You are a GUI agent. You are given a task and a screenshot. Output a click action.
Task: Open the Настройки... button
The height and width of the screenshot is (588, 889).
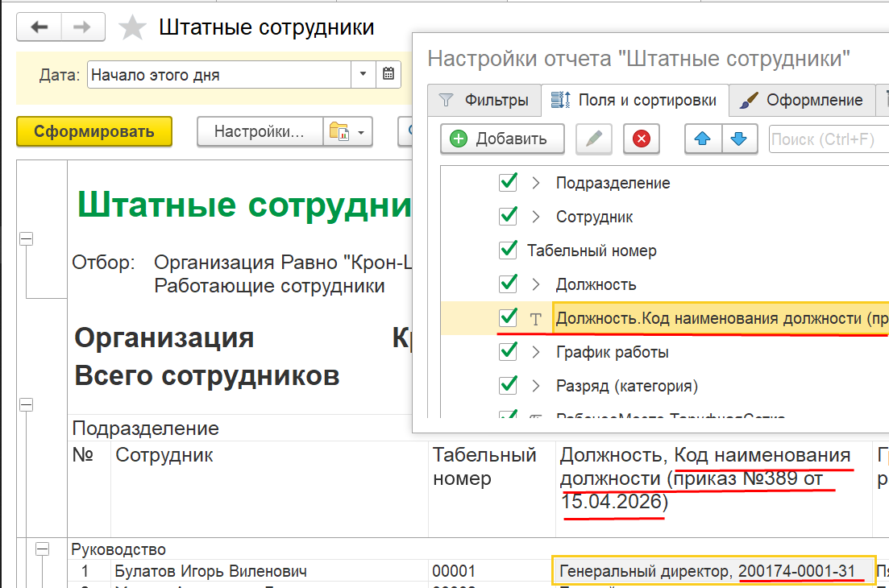point(260,132)
